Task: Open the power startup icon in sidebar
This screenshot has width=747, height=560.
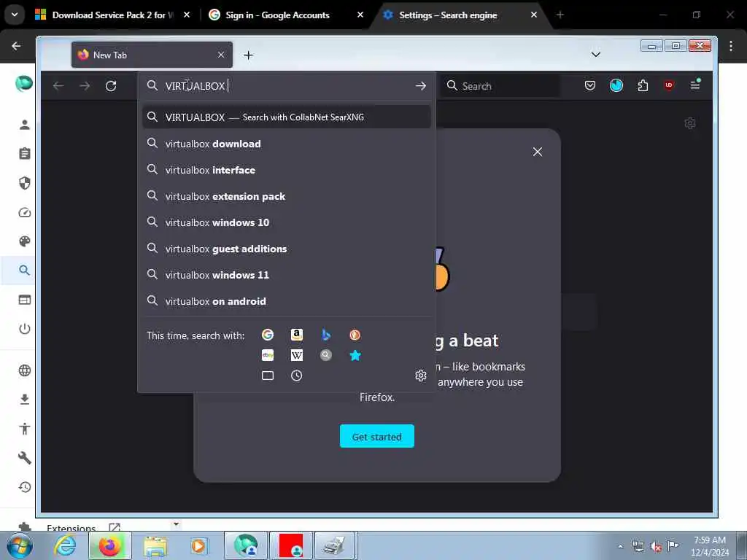Action: 25,329
